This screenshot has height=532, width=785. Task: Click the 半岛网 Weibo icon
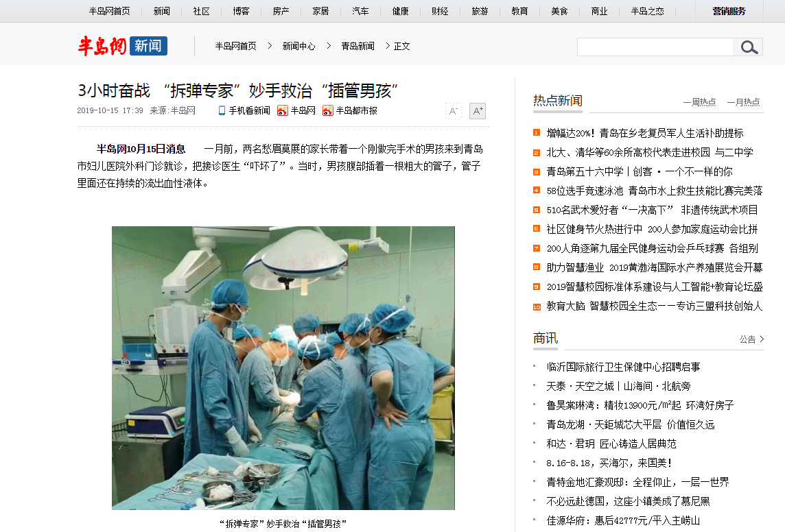(x=282, y=110)
